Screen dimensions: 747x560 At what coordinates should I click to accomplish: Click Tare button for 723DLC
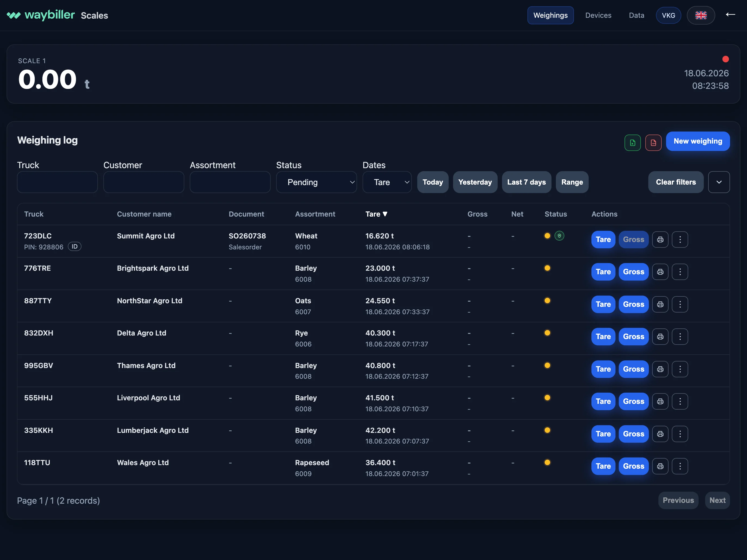[x=603, y=240]
